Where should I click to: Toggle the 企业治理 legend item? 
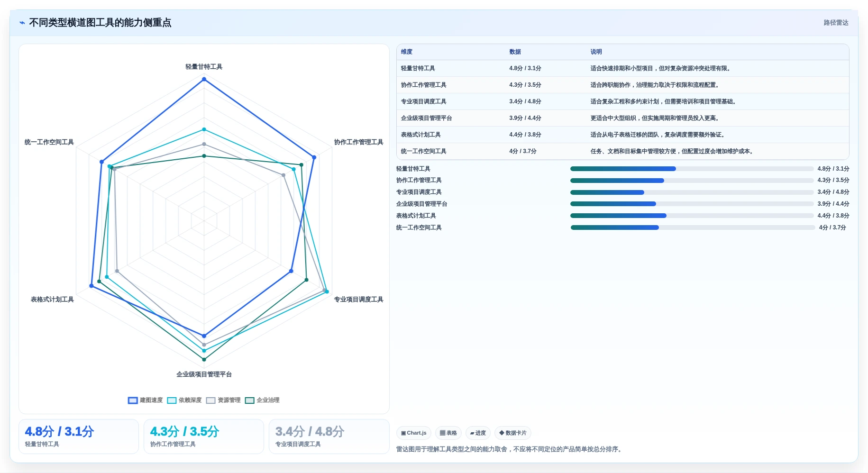coord(262,400)
